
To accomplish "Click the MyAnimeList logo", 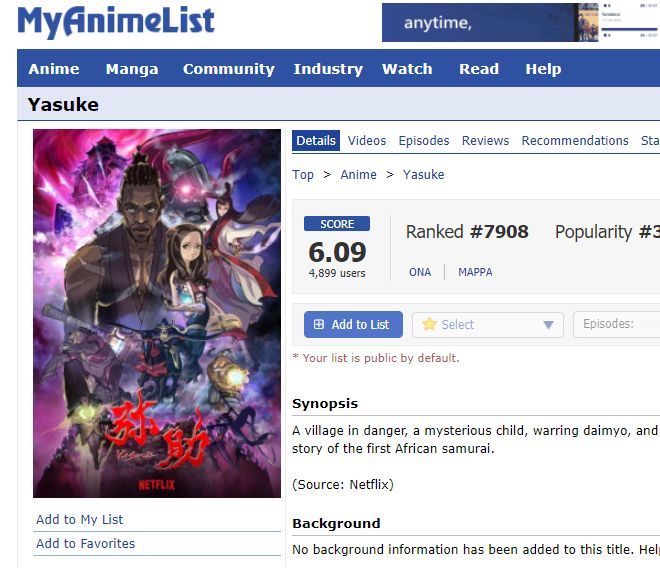I will [x=116, y=22].
